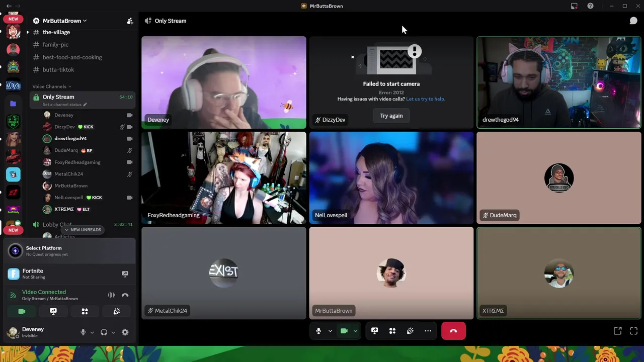Image resolution: width=644 pixels, height=362 pixels.
Task: Mute microphone in user panel
Action: [x=83, y=332]
